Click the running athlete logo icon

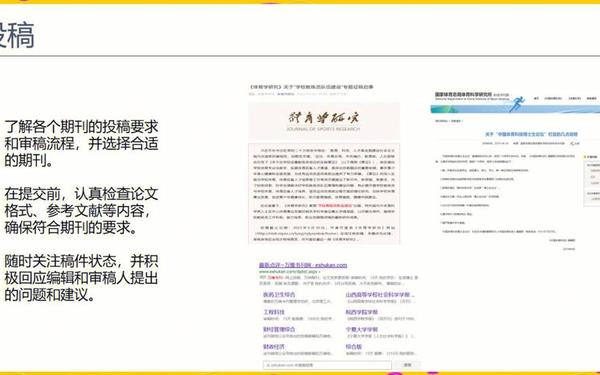click(517, 104)
